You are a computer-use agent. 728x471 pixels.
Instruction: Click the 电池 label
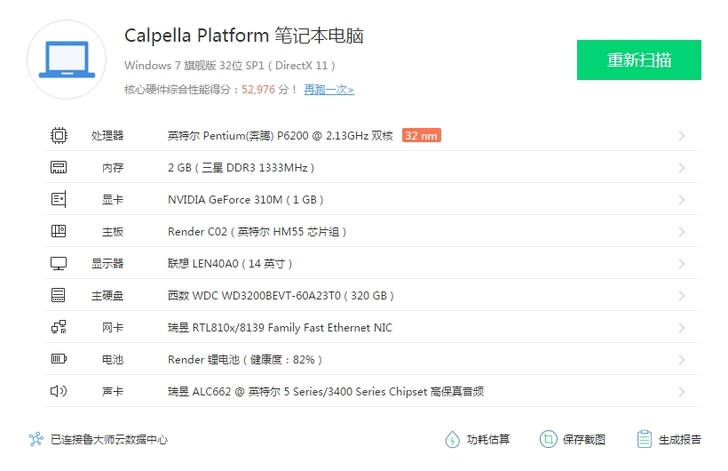pos(113,360)
